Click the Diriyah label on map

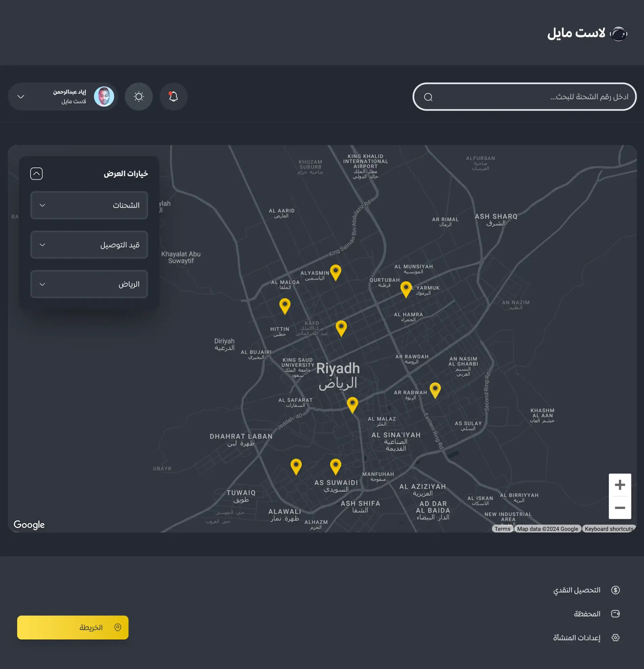(x=224, y=345)
